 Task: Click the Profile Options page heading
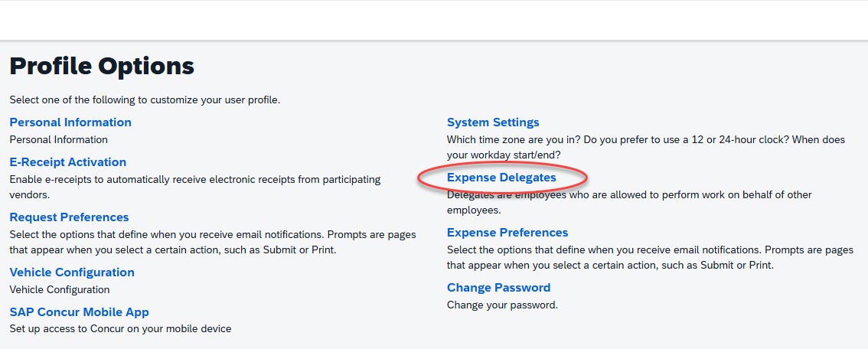coord(102,67)
